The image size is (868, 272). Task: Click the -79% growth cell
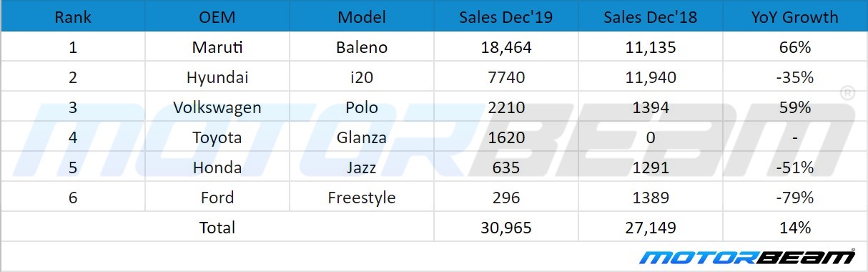pyautogui.click(x=795, y=198)
